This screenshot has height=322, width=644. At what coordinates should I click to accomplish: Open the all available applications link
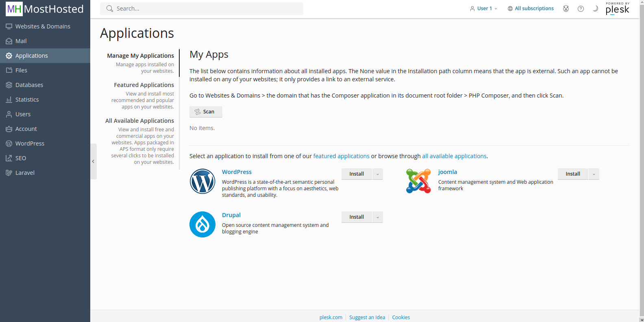pyautogui.click(x=454, y=156)
